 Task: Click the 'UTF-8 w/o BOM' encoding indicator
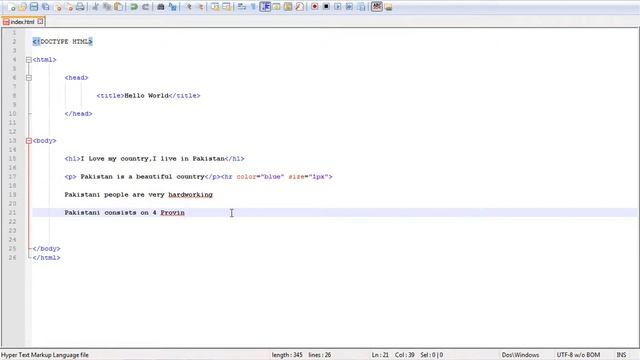click(578, 355)
